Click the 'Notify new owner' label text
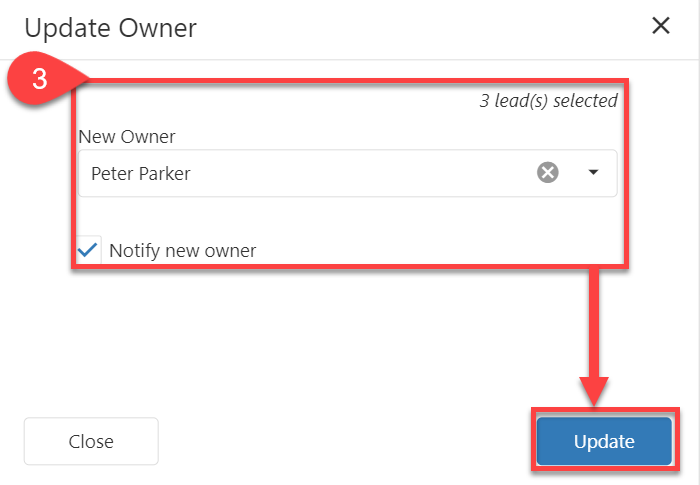The image size is (700, 485). click(x=183, y=251)
